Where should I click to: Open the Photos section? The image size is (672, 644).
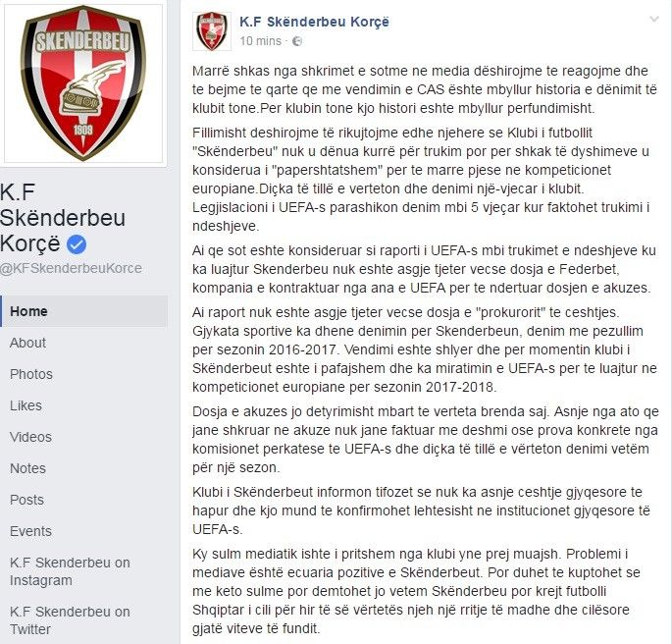31,374
